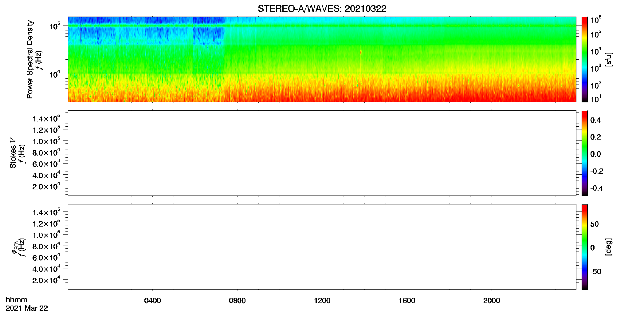Click the green horizontal band near 10^5 Hz

coord(322,26)
